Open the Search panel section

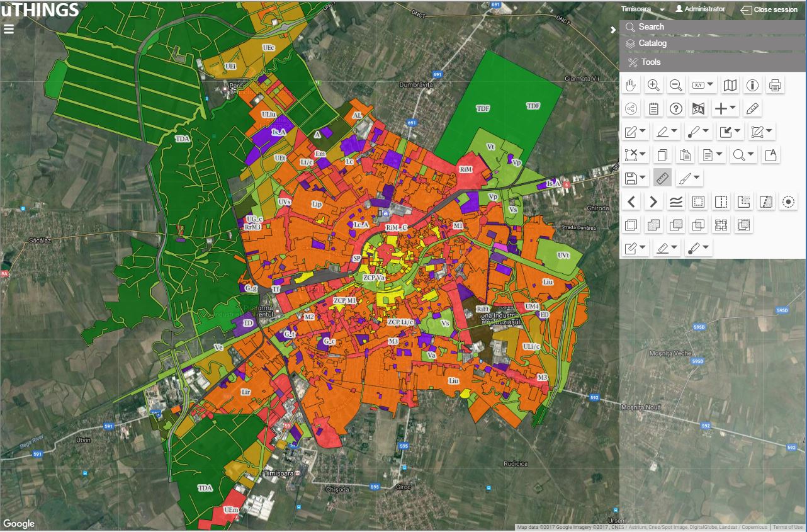[651, 27]
